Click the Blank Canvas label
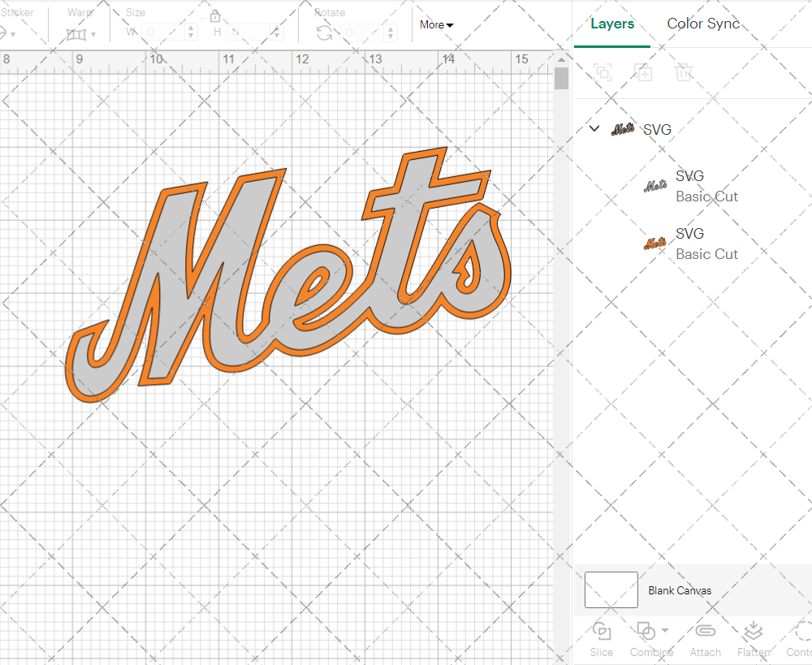812x665 pixels. tap(680, 590)
